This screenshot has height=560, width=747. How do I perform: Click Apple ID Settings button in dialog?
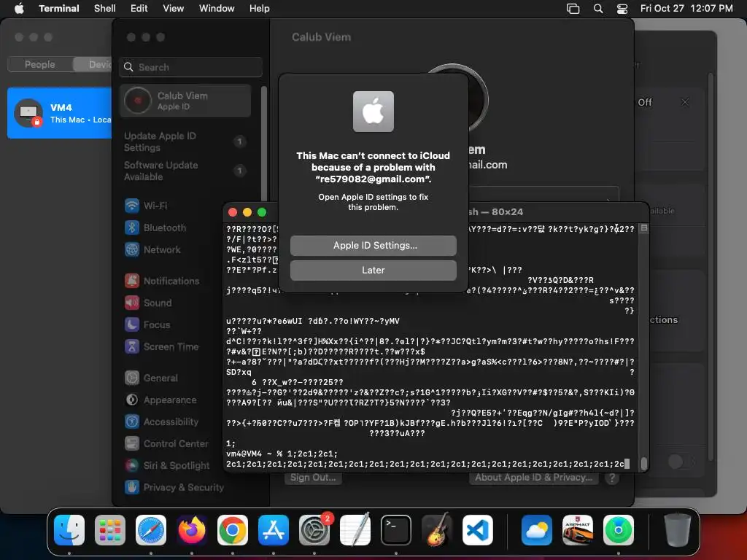click(373, 246)
